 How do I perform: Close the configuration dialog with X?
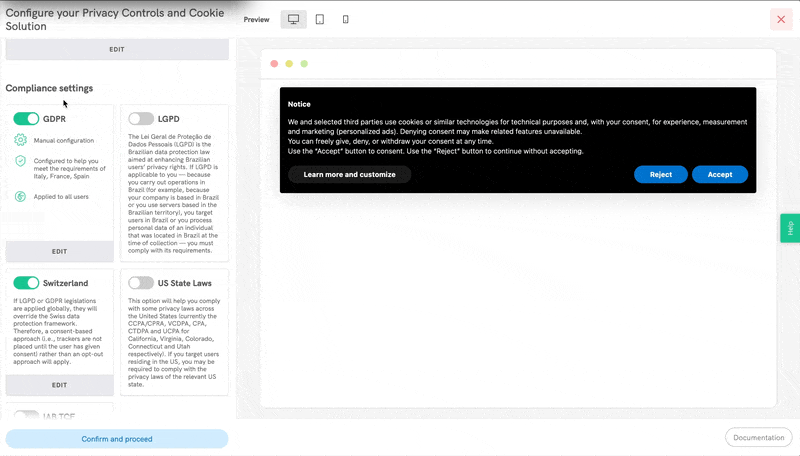click(781, 19)
